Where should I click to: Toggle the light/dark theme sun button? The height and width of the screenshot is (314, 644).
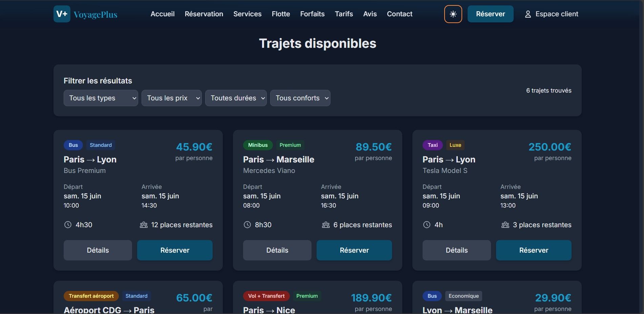tap(453, 14)
